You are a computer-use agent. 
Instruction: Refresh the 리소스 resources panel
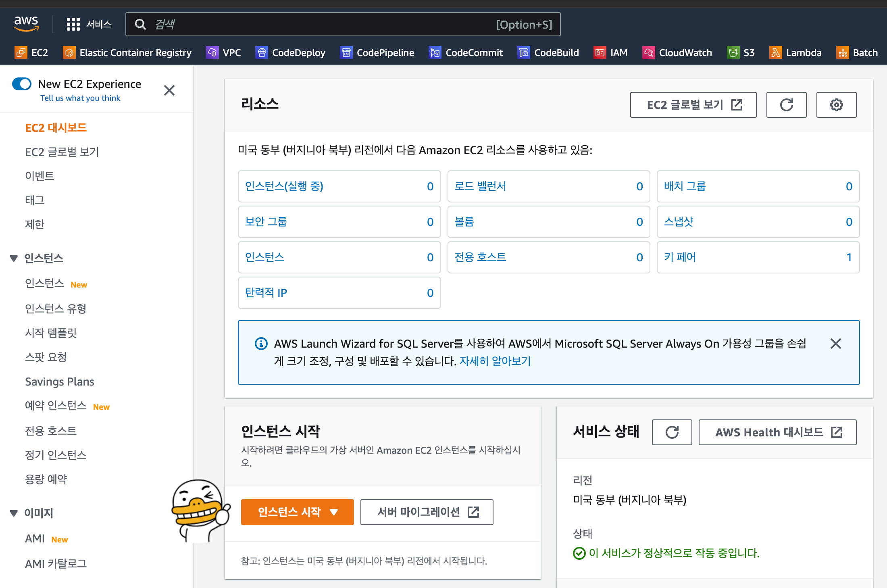click(x=786, y=105)
